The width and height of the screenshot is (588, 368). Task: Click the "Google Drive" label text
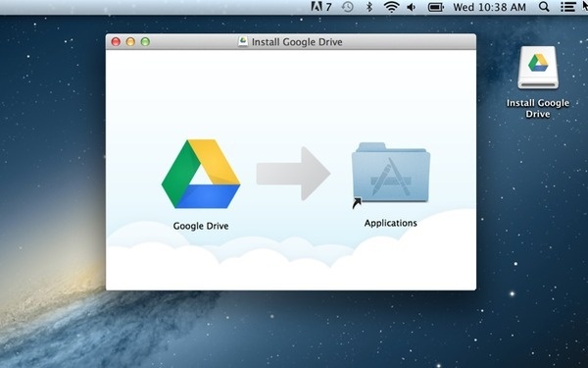pyautogui.click(x=201, y=226)
